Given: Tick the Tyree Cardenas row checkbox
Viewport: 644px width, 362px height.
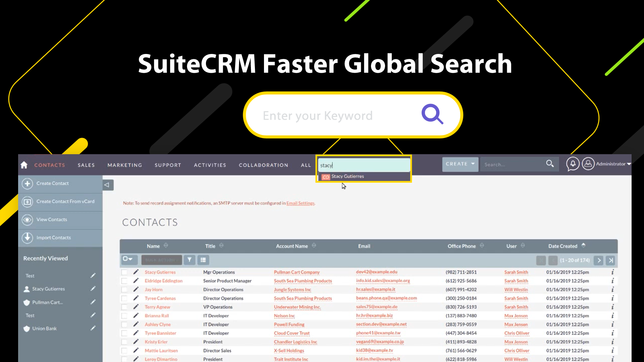Looking at the screenshot, I should pyautogui.click(x=124, y=298).
